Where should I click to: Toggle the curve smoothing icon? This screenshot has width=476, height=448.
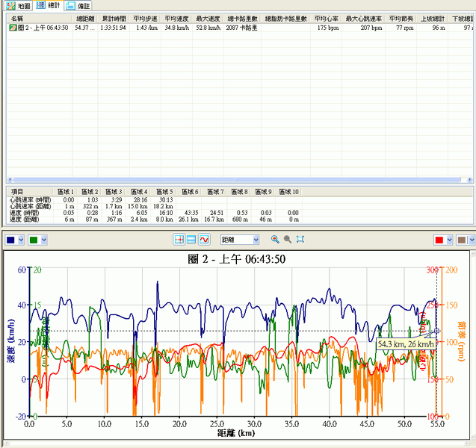(x=203, y=240)
